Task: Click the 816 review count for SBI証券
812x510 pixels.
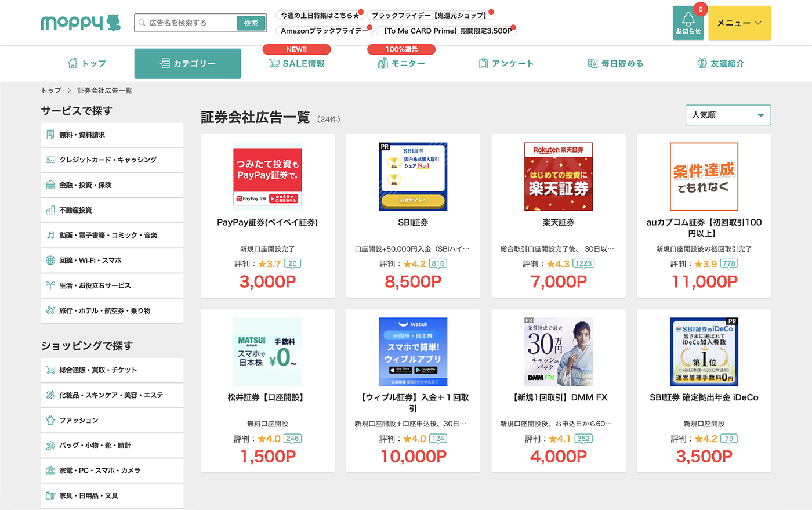Action: (x=438, y=263)
